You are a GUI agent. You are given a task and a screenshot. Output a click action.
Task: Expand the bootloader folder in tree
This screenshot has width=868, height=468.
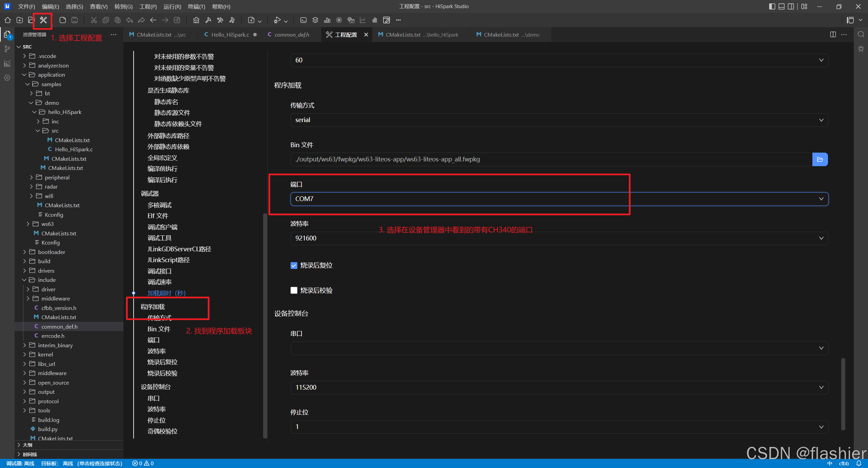coord(52,252)
